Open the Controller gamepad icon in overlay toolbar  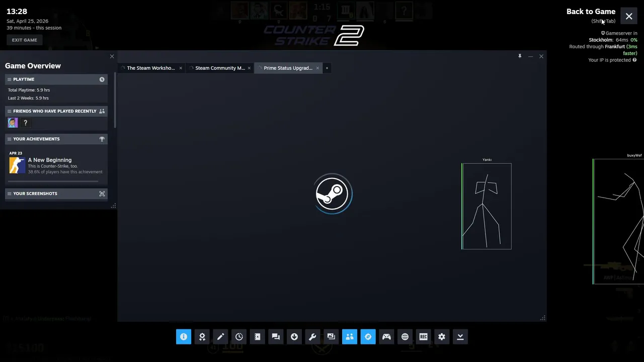pyautogui.click(x=386, y=337)
